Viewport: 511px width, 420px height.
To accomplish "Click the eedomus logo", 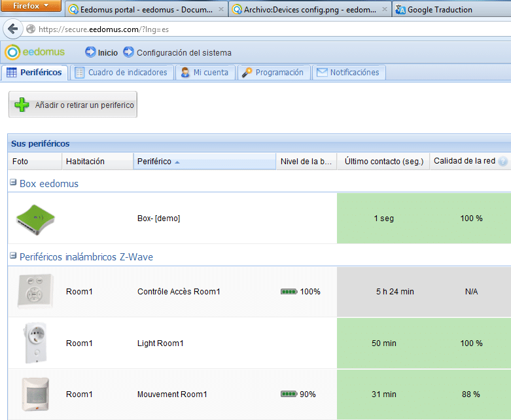I will (35, 52).
